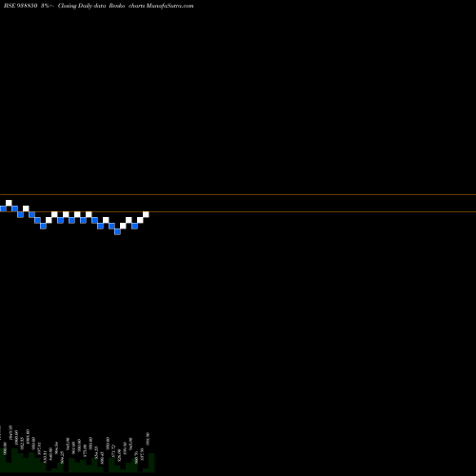Select the last white Renko brick on the right
Viewport: 476px width, 476px height.
click(x=146, y=214)
